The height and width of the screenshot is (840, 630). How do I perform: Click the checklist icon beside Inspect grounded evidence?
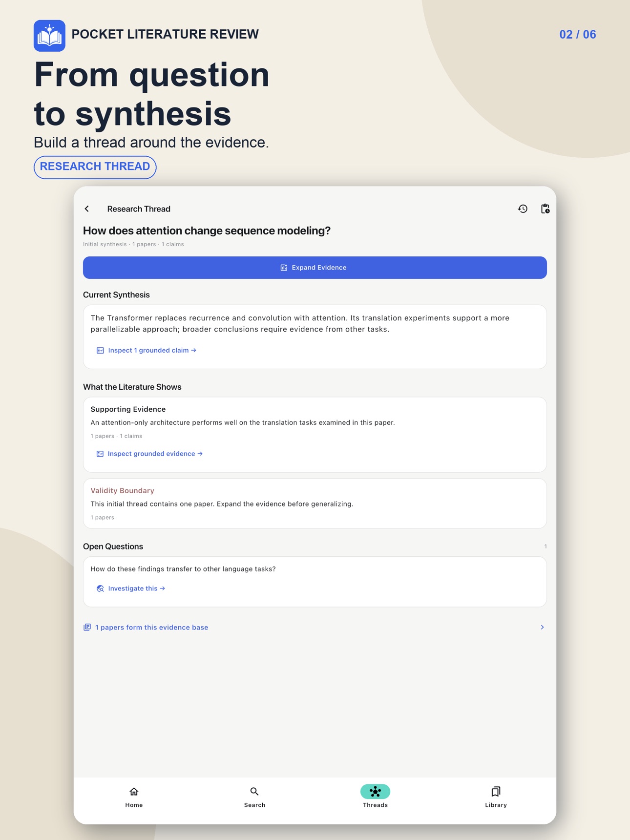100,454
